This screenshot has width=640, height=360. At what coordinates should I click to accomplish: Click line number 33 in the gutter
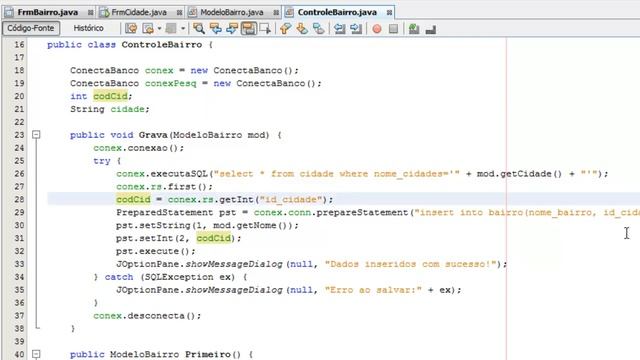click(x=19, y=264)
